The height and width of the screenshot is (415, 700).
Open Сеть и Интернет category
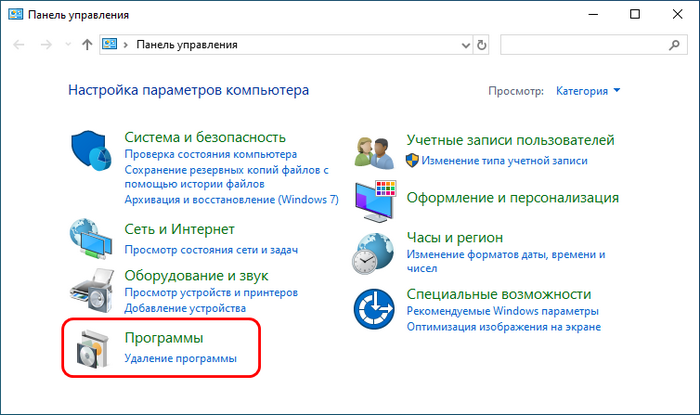[179, 229]
